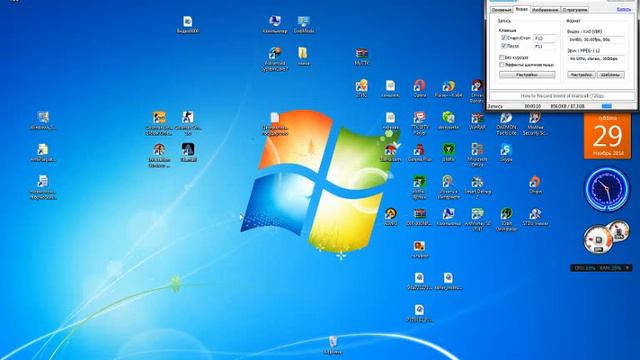Open the Bandicam desktop shortcut

tap(390, 153)
